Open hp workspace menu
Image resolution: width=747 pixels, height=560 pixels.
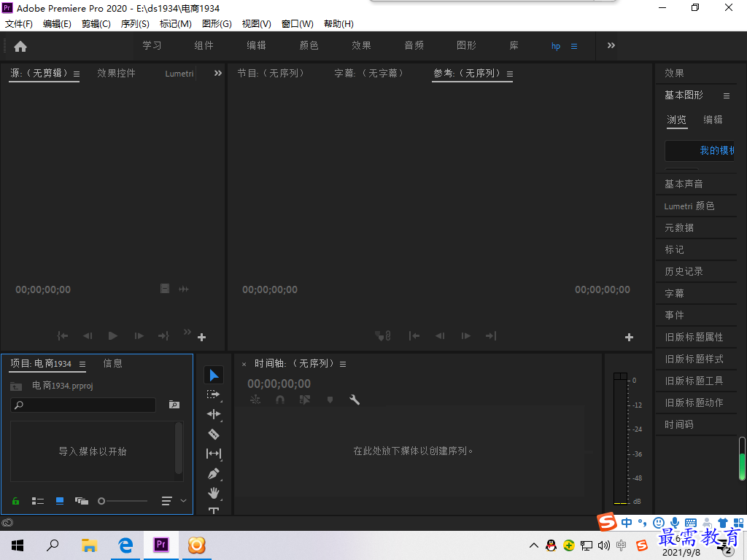pyautogui.click(x=574, y=47)
